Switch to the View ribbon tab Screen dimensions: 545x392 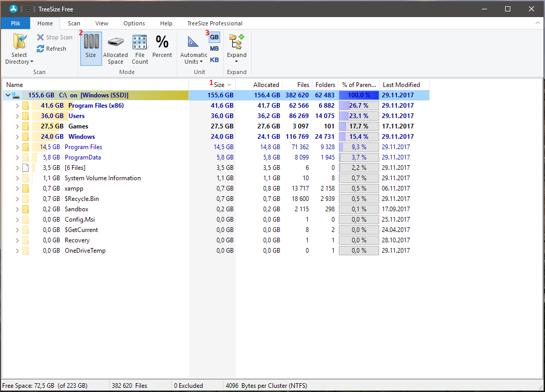point(102,23)
